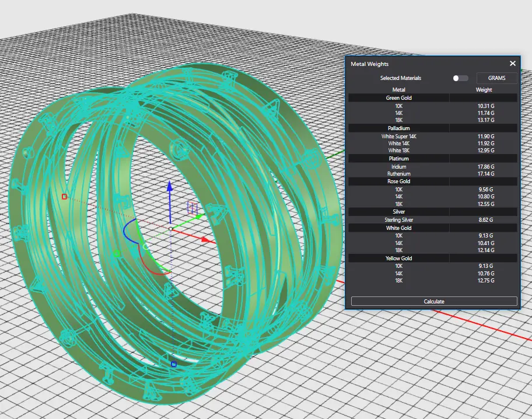532x419 pixels.
Task: Select the Green Gold category row
Action: (x=399, y=98)
